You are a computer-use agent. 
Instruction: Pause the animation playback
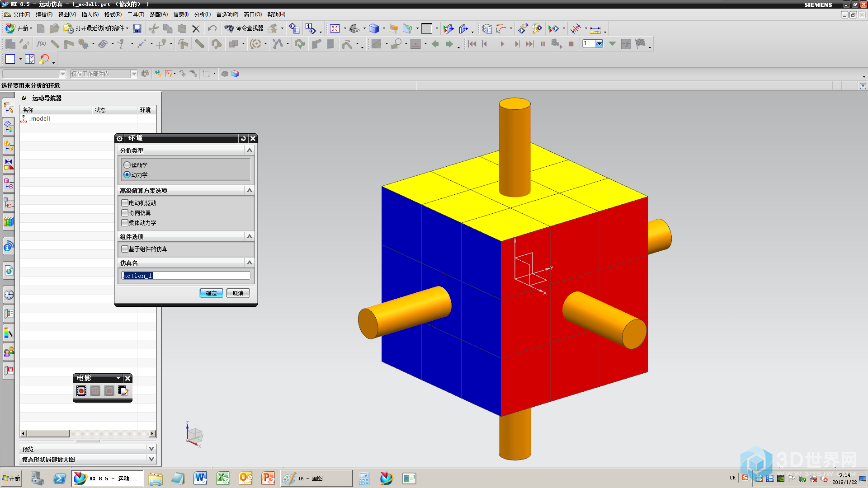point(543,44)
